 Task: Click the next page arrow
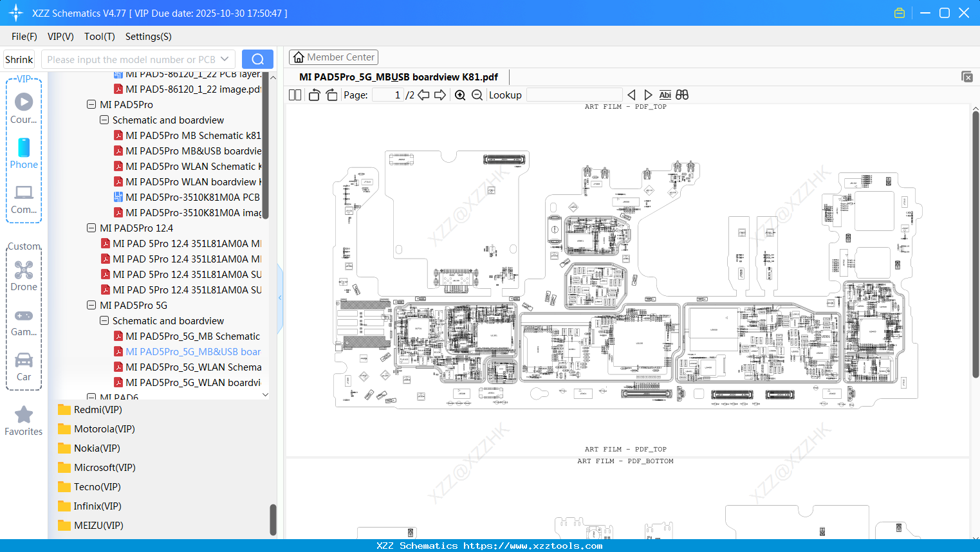(x=440, y=95)
